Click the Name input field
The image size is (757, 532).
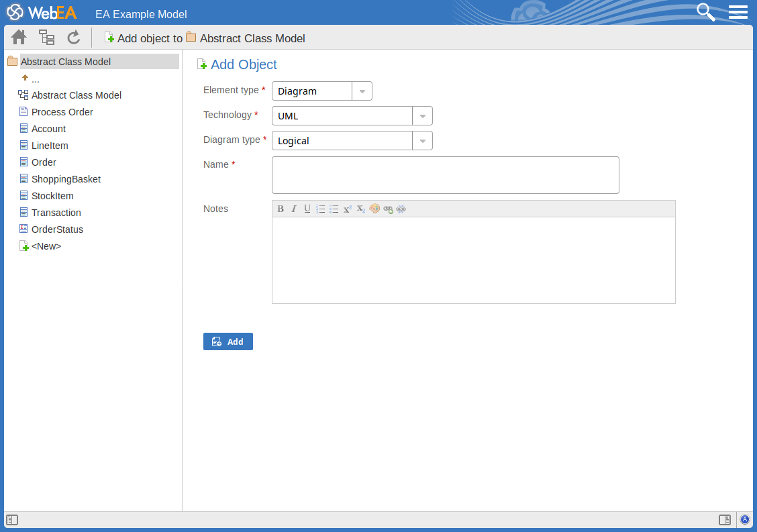pos(445,175)
